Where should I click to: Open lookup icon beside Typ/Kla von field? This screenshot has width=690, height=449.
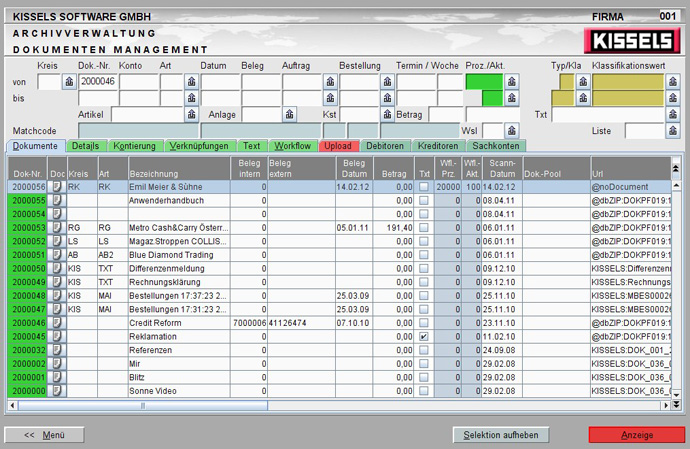coord(583,82)
